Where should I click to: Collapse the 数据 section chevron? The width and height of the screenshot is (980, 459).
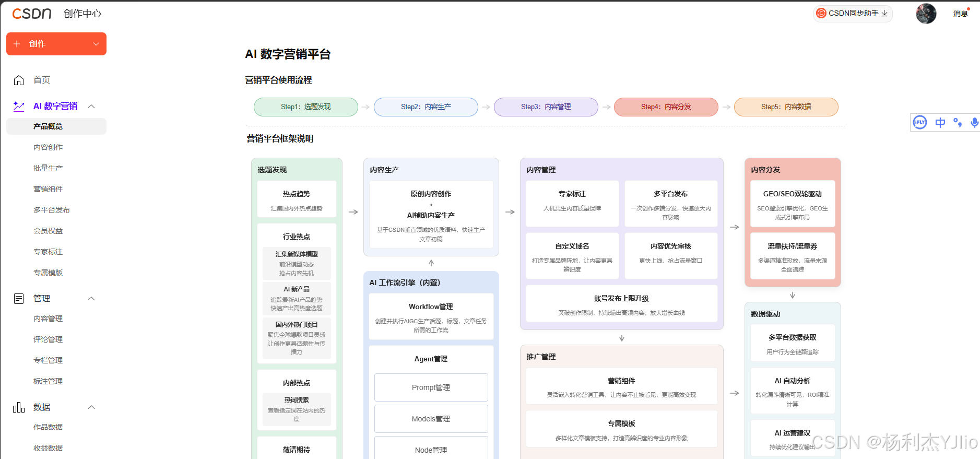(91, 407)
